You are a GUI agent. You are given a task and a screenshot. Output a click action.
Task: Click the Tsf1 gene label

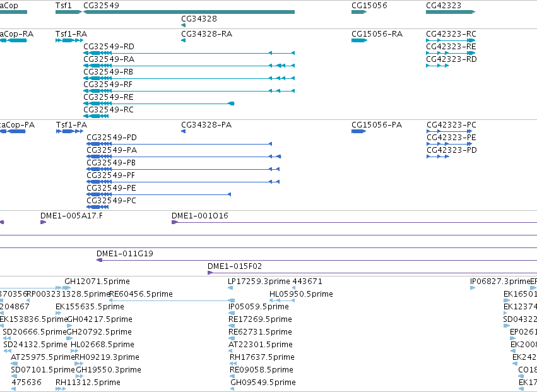[64, 6]
